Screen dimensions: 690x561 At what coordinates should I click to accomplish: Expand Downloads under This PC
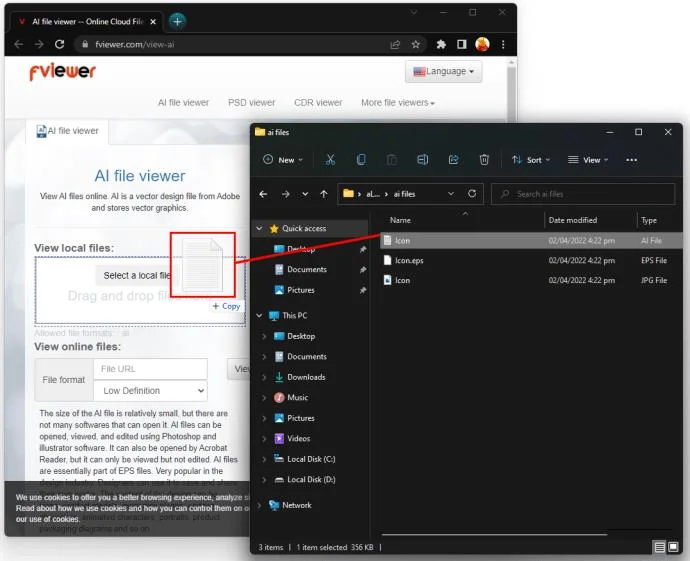point(264,377)
